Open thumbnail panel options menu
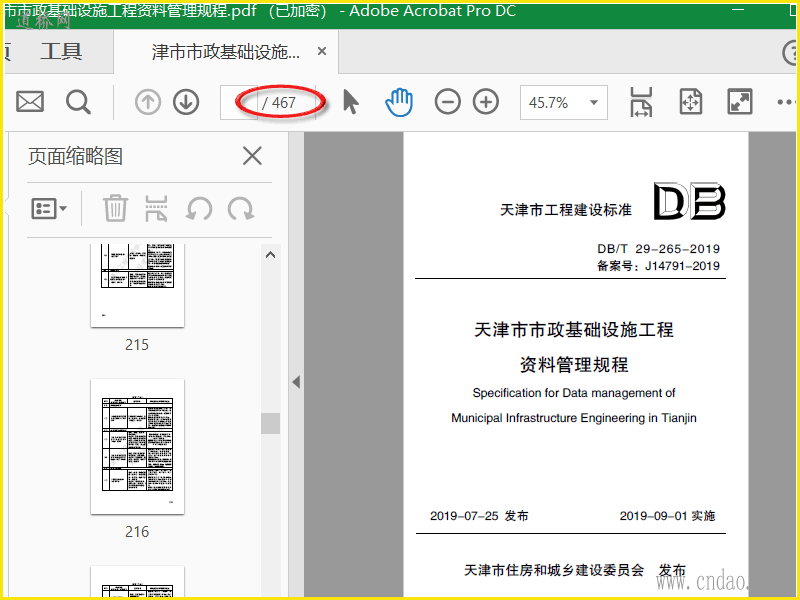The height and width of the screenshot is (600, 800). point(49,209)
